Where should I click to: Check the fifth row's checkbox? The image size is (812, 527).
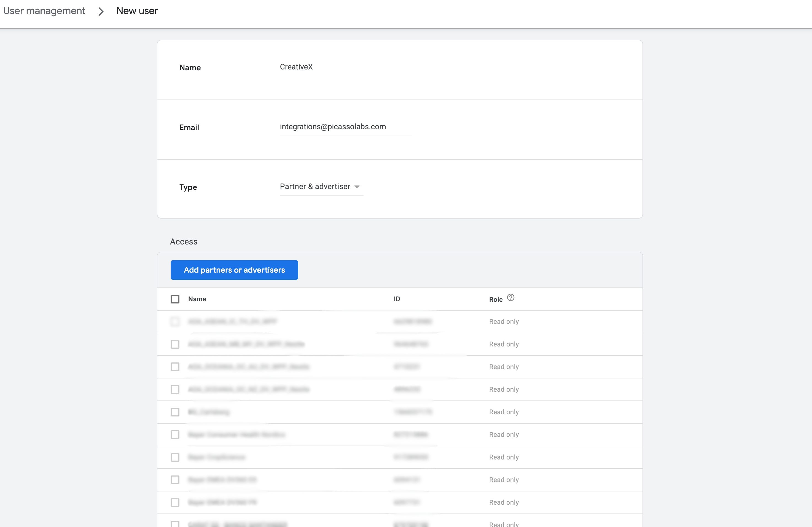click(175, 412)
